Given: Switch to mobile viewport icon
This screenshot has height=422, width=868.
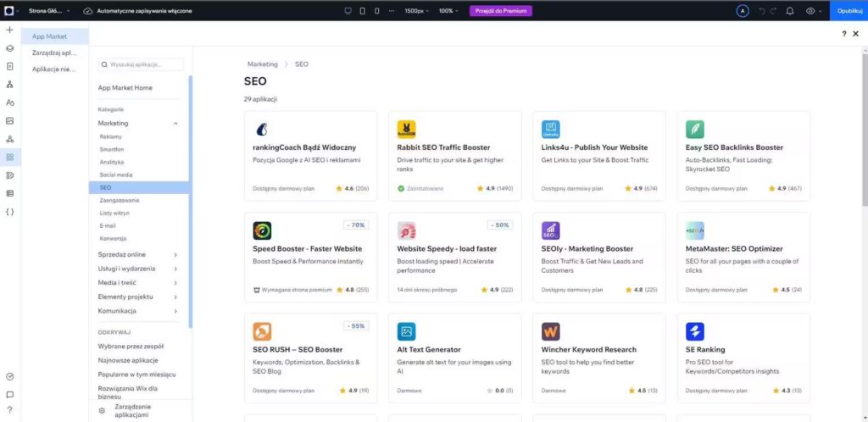Looking at the screenshot, I should (376, 10).
